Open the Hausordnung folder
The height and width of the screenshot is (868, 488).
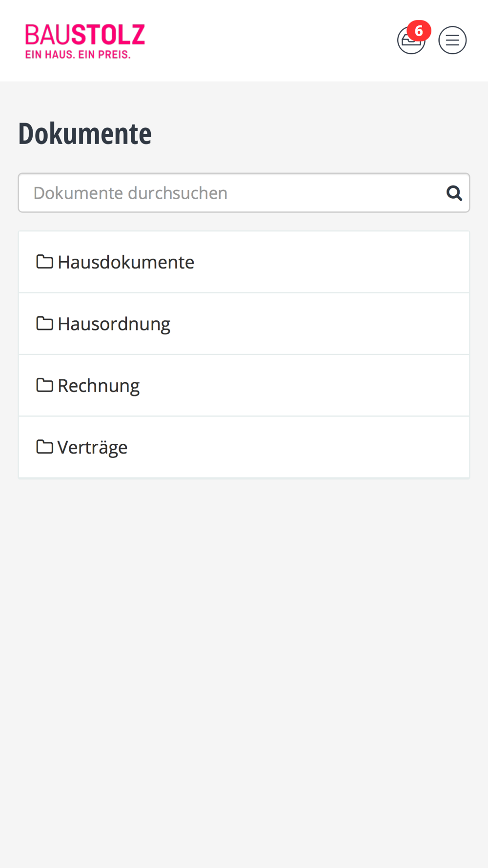(114, 324)
